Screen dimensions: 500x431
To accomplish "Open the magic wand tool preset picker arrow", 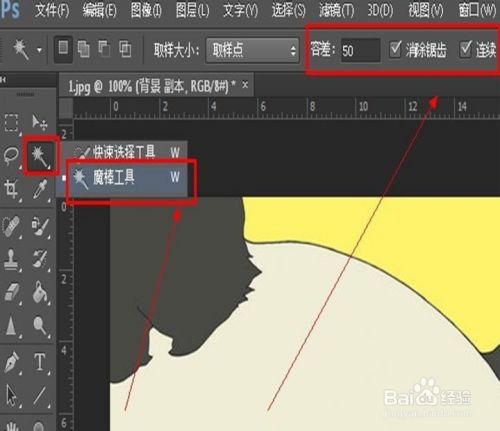I will tap(39, 51).
